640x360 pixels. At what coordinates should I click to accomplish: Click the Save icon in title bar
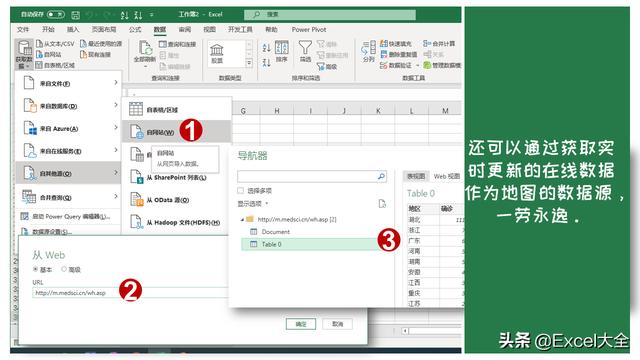(76, 15)
